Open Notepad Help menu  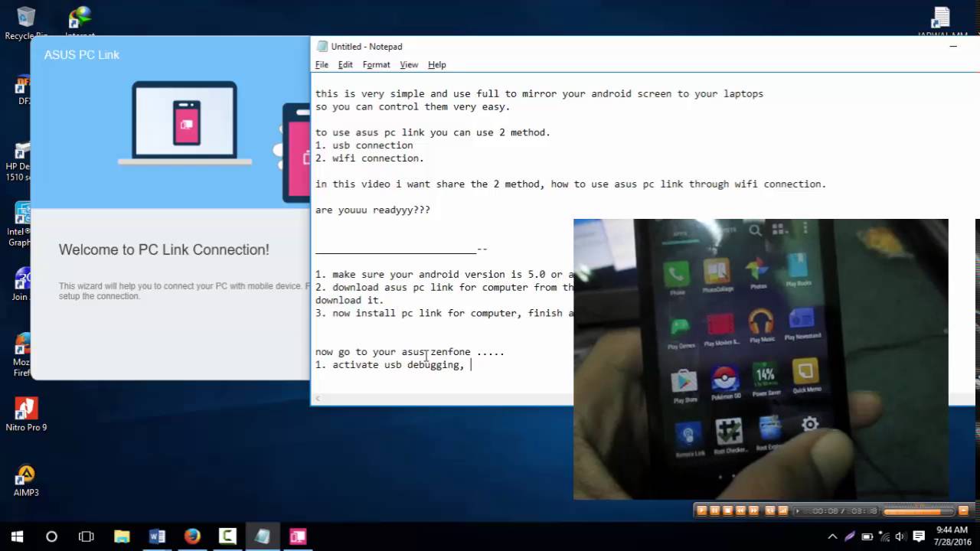(436, 65)
